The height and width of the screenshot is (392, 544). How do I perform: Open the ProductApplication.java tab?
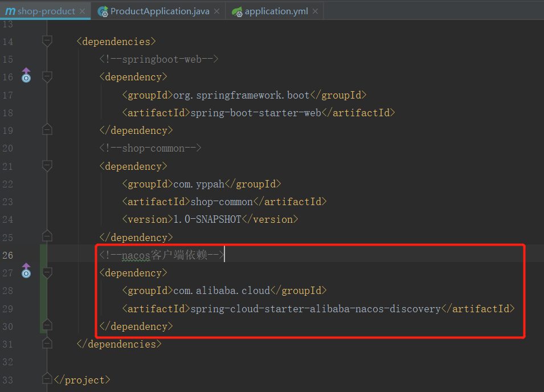(158, 11)
